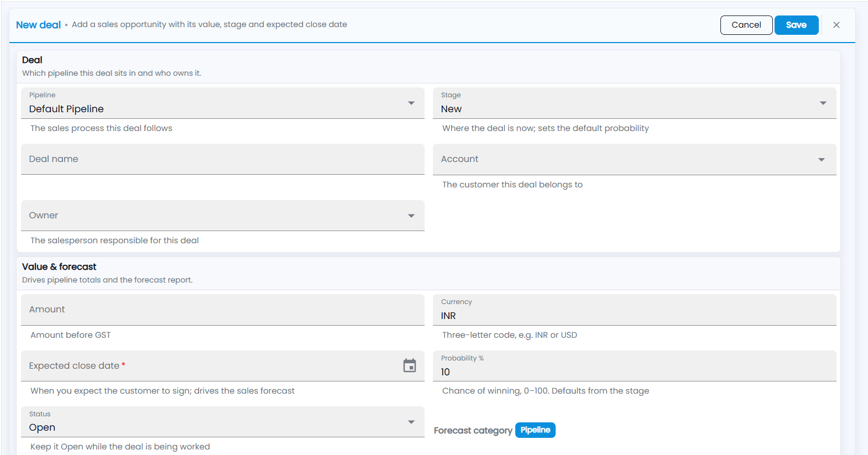868x455 pixels.
Task: Click the 'New deal' title text
Action: tap(38, 25)
